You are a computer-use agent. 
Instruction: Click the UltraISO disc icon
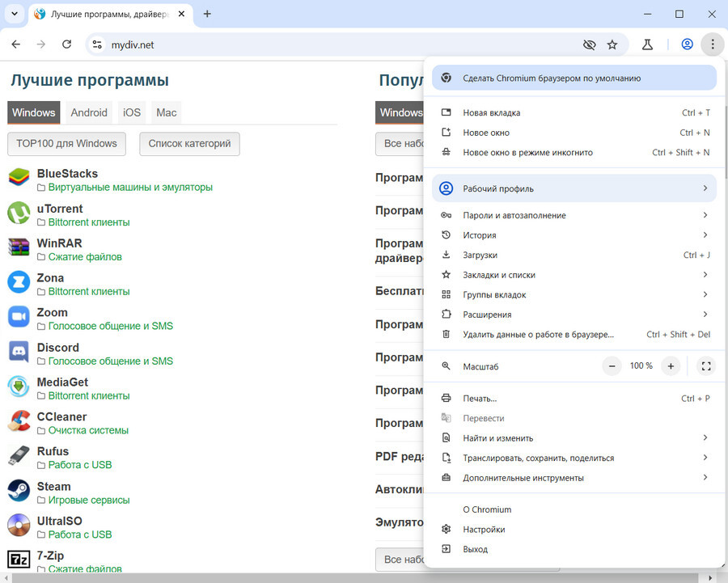(19, 526)
